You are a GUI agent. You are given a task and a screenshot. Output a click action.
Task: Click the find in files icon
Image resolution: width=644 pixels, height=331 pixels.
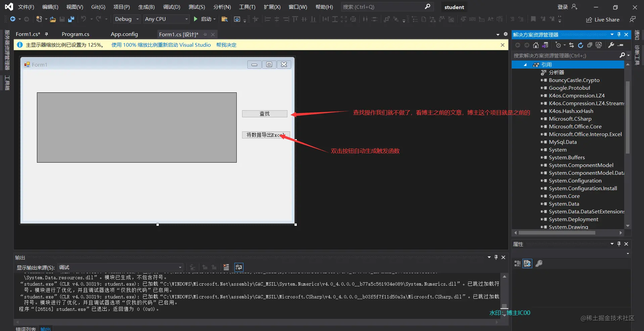(x=225, y=19)
